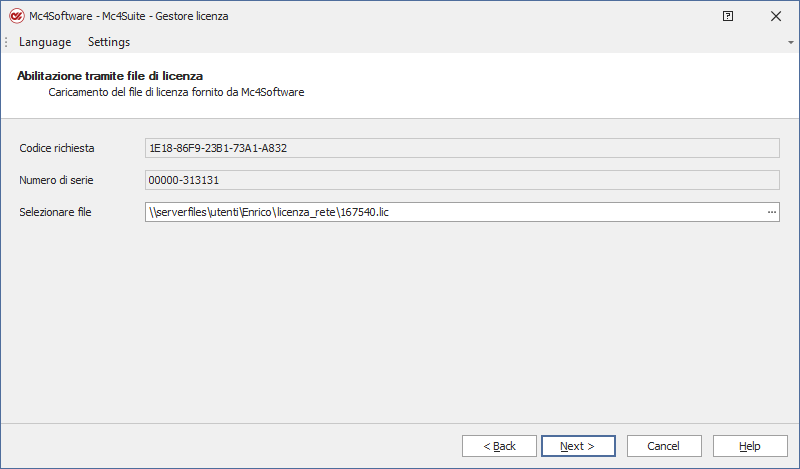800x469 pixels.
Task: Click the Mc4Software logo in title bar
Action: click(16, 16)
